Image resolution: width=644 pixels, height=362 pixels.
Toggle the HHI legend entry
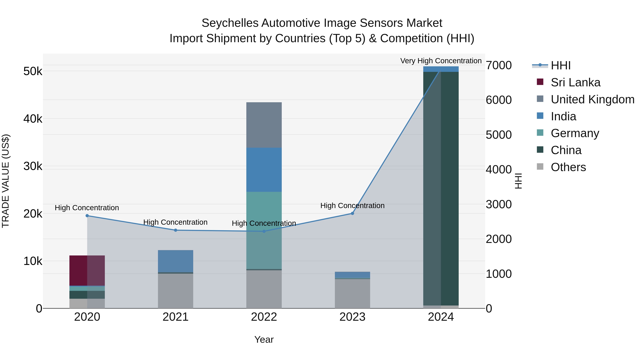(x=552, y=65)
